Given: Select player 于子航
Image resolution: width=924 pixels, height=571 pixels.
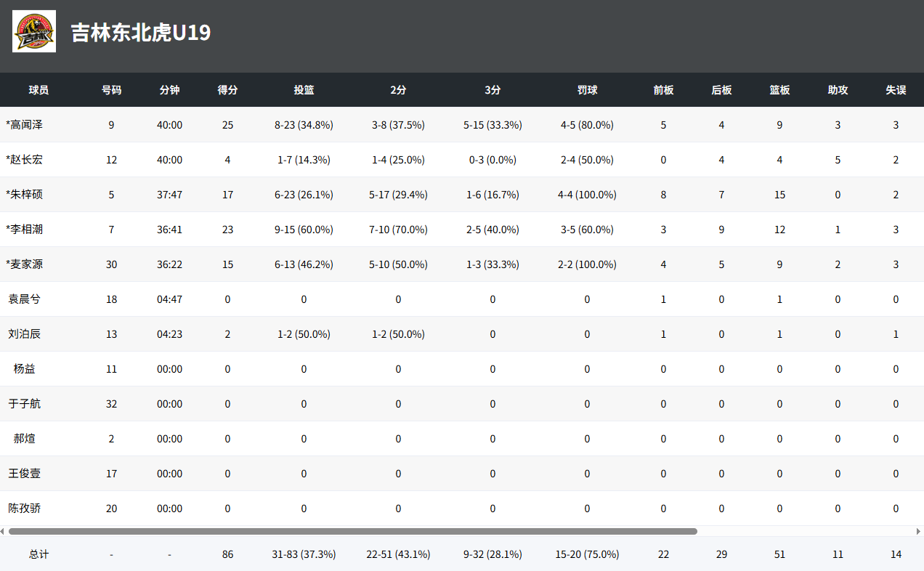Looking at the screenshot, I should pyautogui.click(x=25, y=404).
